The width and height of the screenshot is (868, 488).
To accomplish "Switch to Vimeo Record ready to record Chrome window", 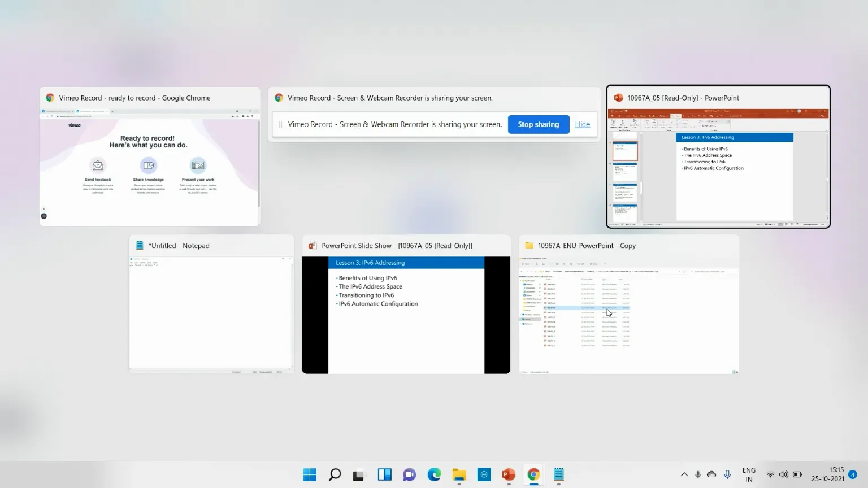I will [x=150, y=156].
